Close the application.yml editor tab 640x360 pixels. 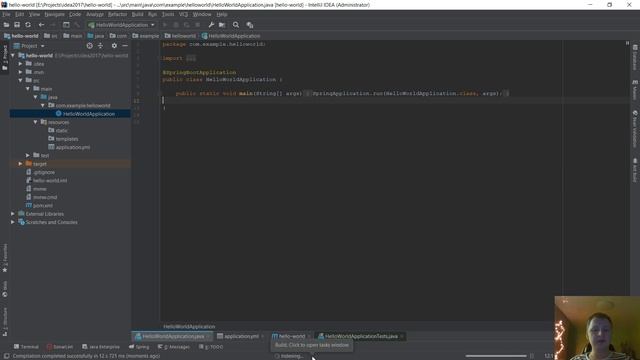point(263,336)
